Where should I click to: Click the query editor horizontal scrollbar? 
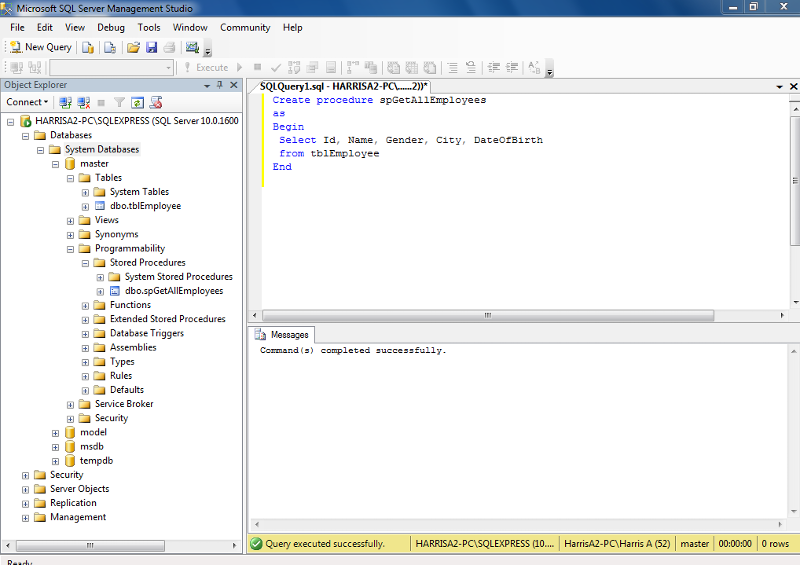click(488, 315)
